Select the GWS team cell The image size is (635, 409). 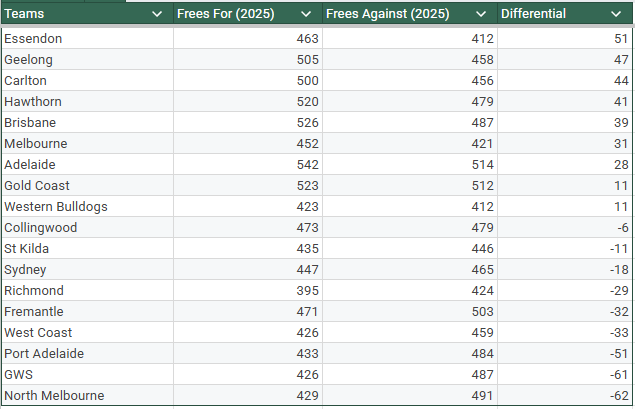87,375
